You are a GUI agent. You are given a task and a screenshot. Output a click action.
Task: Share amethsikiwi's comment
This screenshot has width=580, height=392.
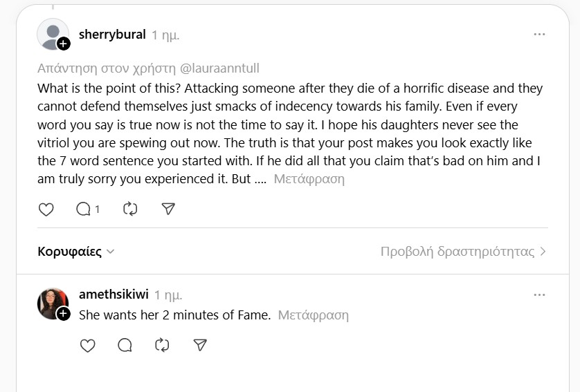200,345
